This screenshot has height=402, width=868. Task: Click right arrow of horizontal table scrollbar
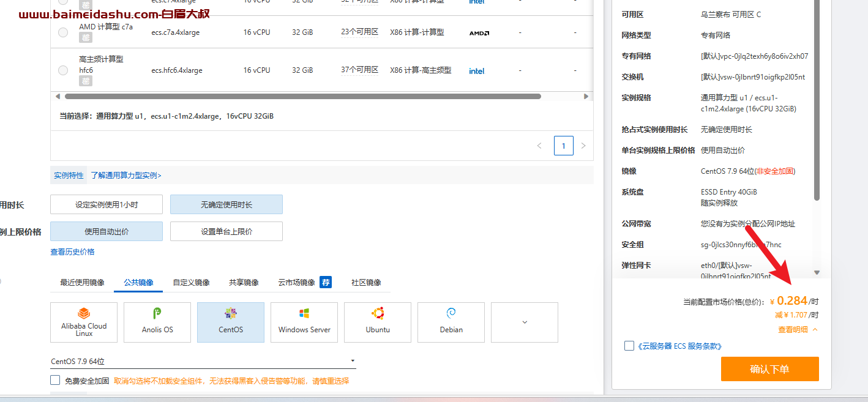pos(586,96)
